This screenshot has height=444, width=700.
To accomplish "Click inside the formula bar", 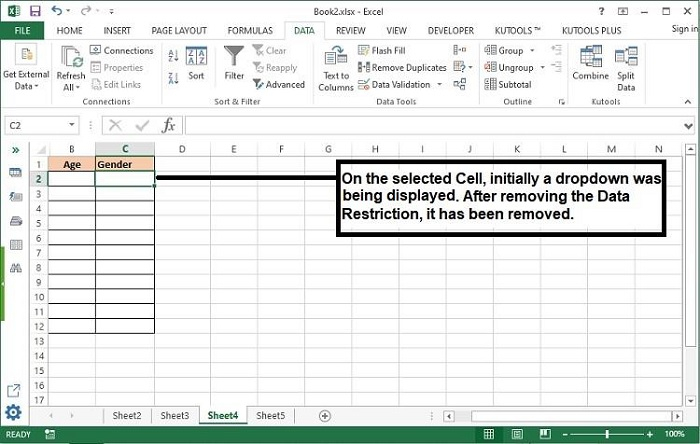I will click(433, 125).
